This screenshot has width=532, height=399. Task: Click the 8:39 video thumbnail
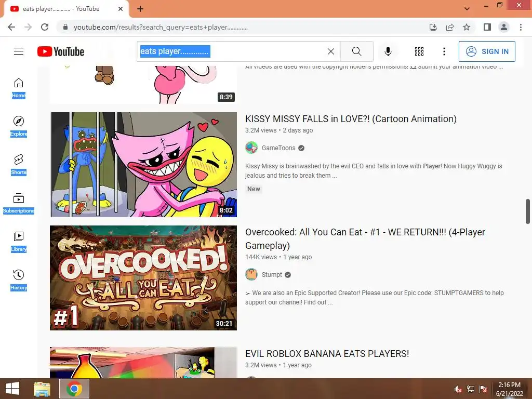tap(143, 85)
